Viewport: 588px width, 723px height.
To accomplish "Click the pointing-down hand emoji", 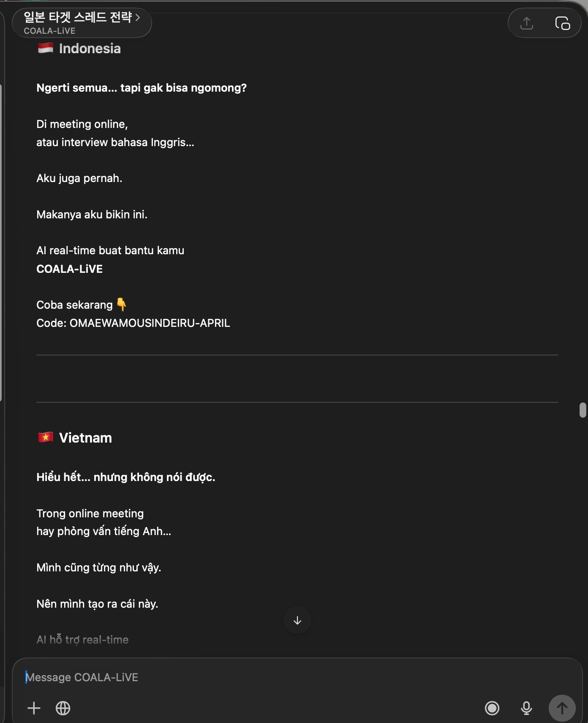I will (121, 304).
